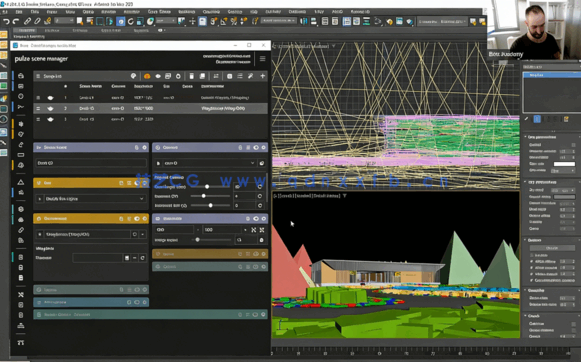The width and height of the screenshot is (581, 362).
Task: Click the wide button in the command panel rollout
Action: [552, 248]
